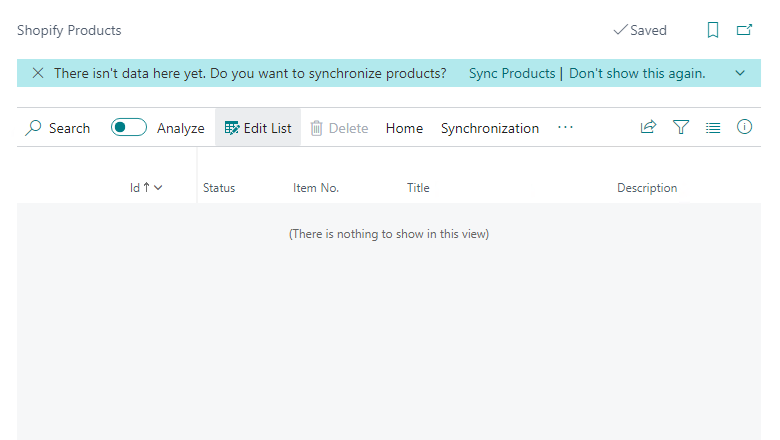The image size is (780, 440).
Task: Click the Delete trash button
Action: [339, 128]
